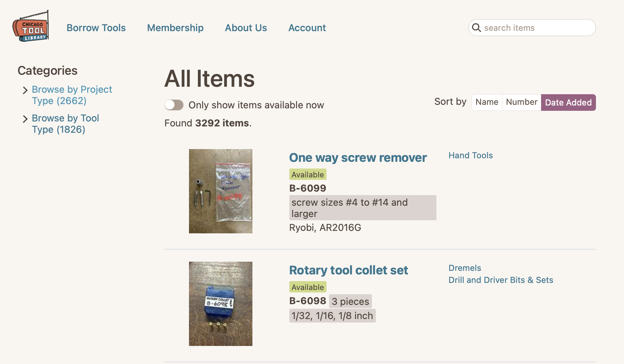Toggle only show items available now
The height and width of the screenshot is (364, 624).
pyautogui.click(x=174, y=105)
